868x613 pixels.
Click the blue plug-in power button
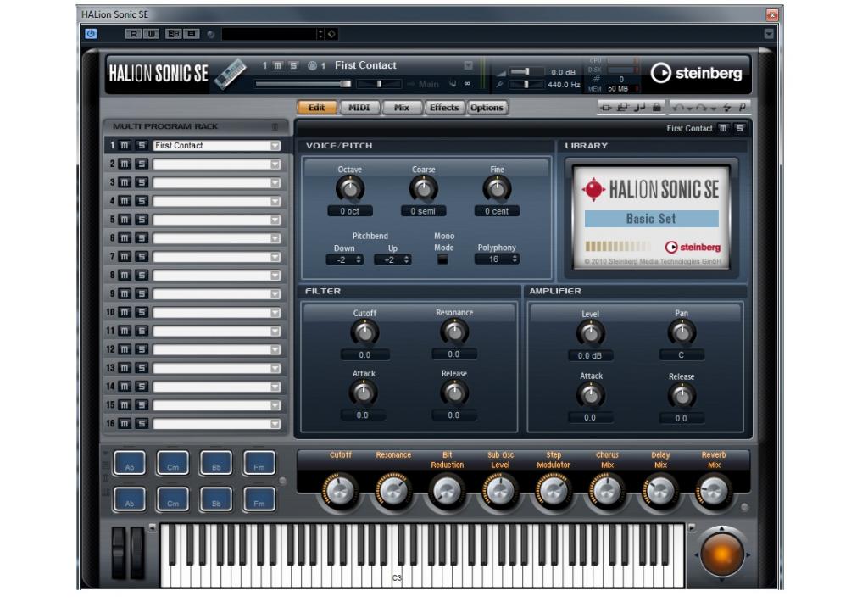pyautogui.click(x=91, y=33)
